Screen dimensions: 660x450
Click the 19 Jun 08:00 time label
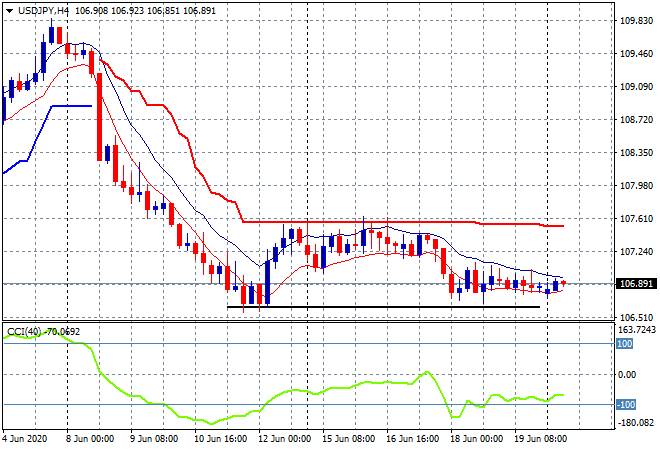pyautogui.click(x=540, y=439)
